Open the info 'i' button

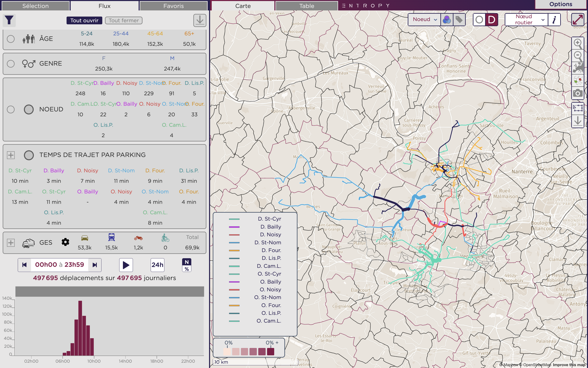click(554, 19)
